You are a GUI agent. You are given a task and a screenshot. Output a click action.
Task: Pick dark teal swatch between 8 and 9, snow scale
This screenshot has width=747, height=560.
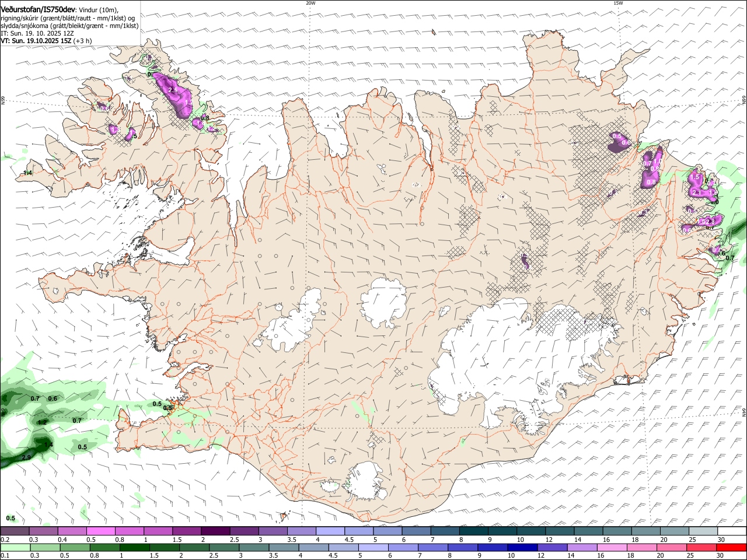coord(473,531)
